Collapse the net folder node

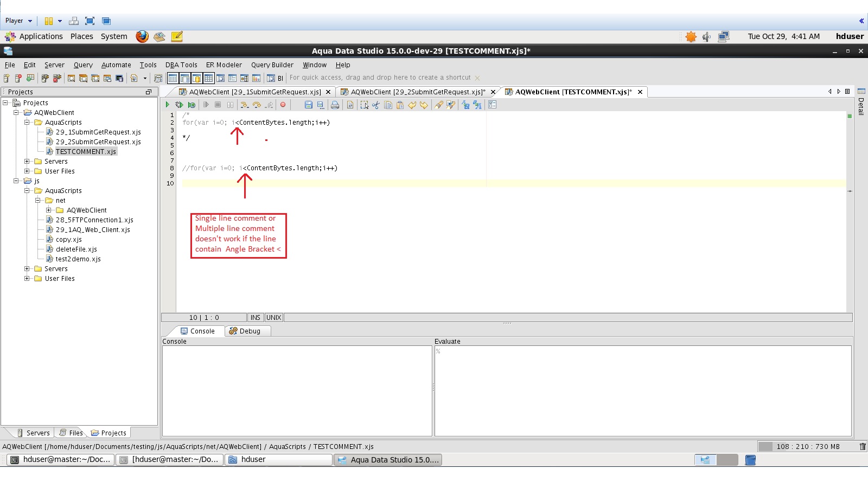tap(38, 201)
